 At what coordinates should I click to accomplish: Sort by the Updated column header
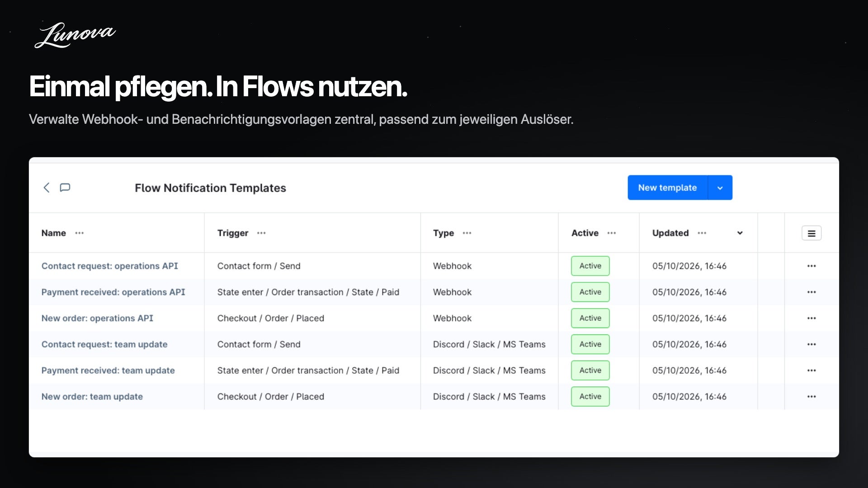click(670, 233)
